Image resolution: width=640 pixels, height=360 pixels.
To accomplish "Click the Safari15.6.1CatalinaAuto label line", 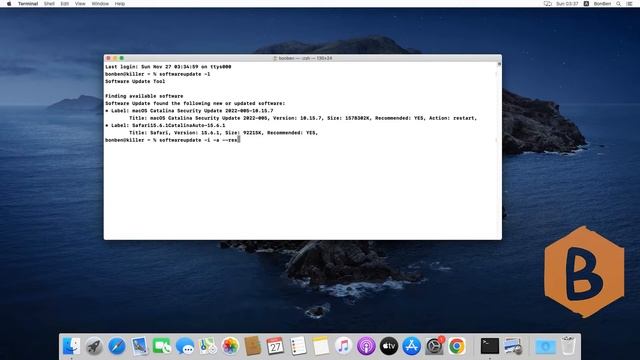I will tap(165, 125).
